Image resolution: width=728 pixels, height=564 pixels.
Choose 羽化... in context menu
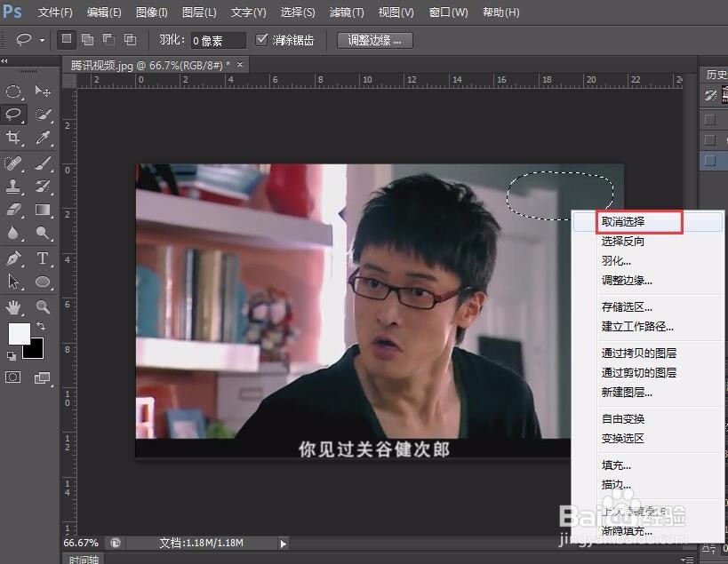649,260
